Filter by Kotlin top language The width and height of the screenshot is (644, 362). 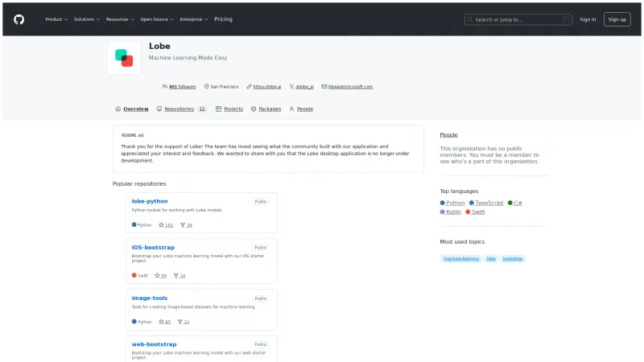[x=451, y=212]
